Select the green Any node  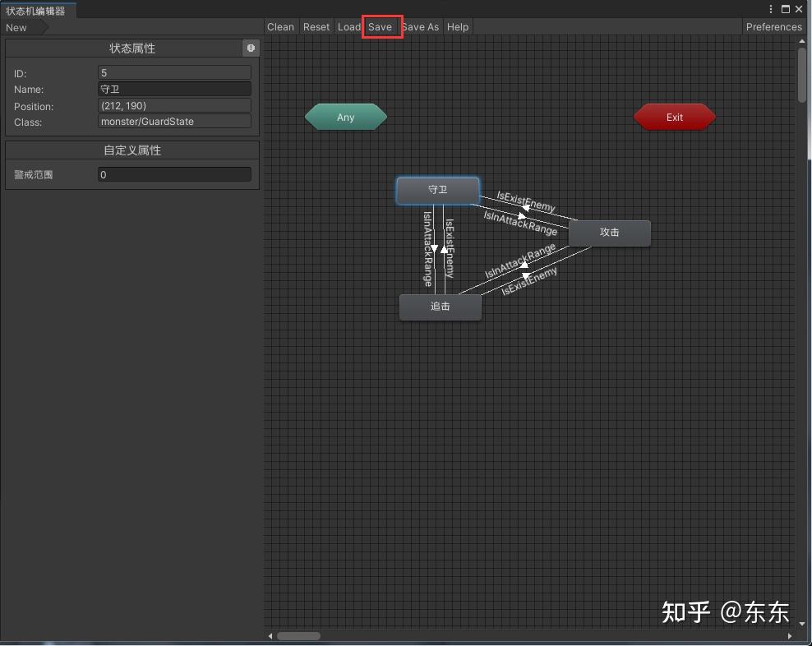[345, 117]
